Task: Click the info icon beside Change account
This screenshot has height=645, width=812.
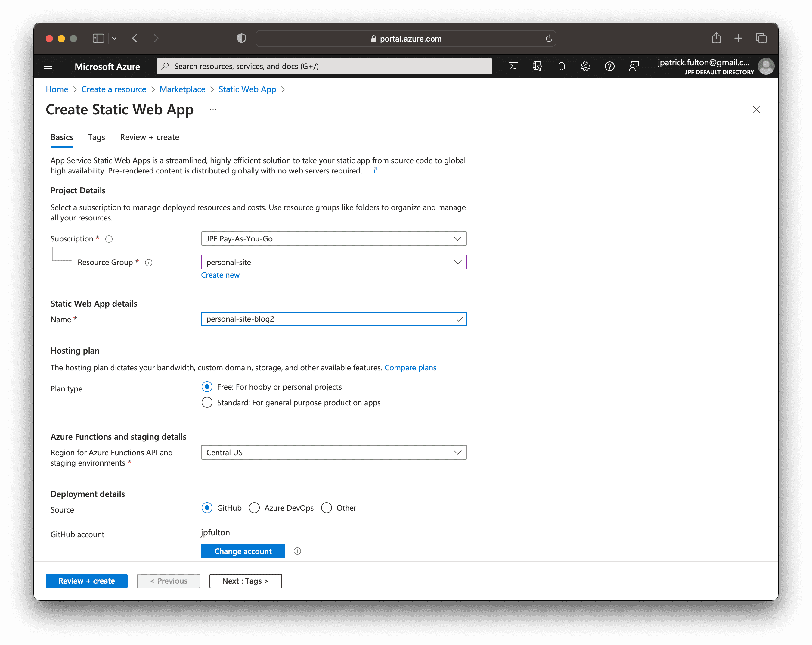Action: [297, 551]
